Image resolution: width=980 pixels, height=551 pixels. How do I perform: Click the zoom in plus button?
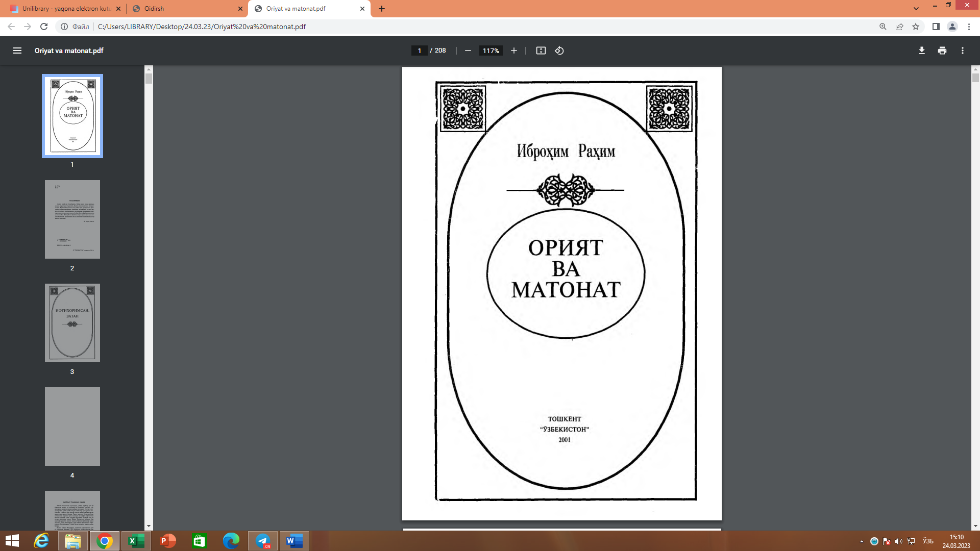coord(514,51)
